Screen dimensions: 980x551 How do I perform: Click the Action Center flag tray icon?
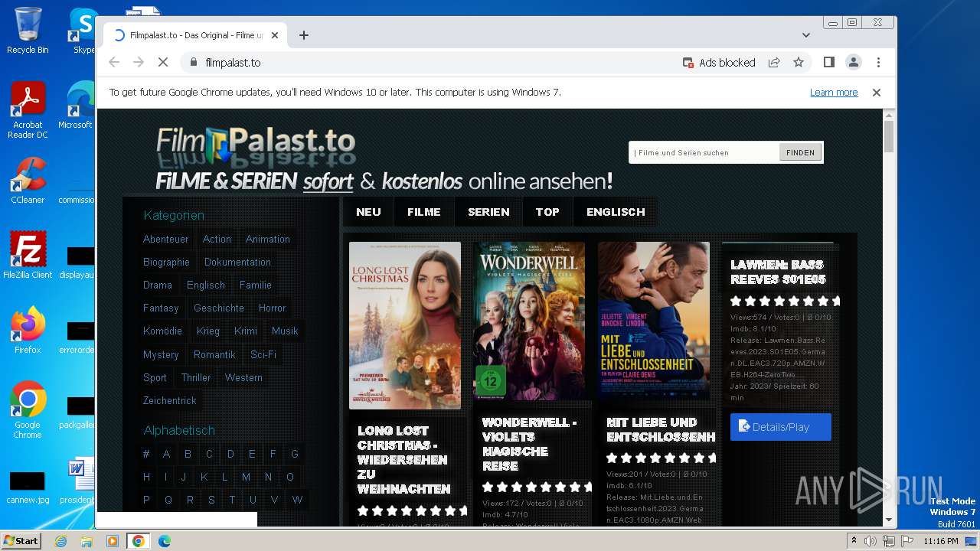[906, 541]
